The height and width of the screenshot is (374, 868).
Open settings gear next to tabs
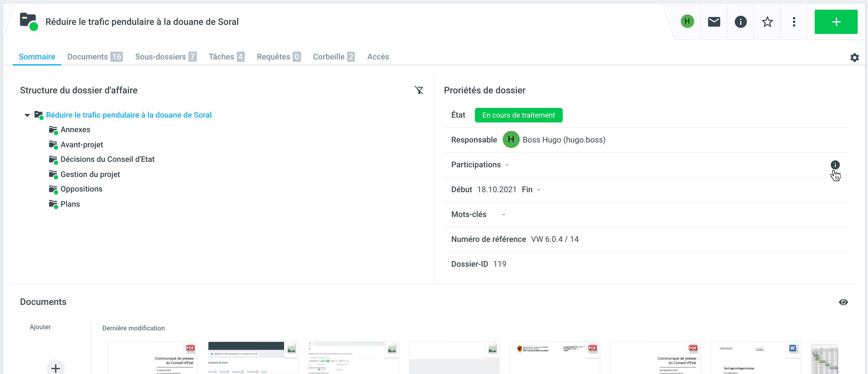tap(854, 57)
